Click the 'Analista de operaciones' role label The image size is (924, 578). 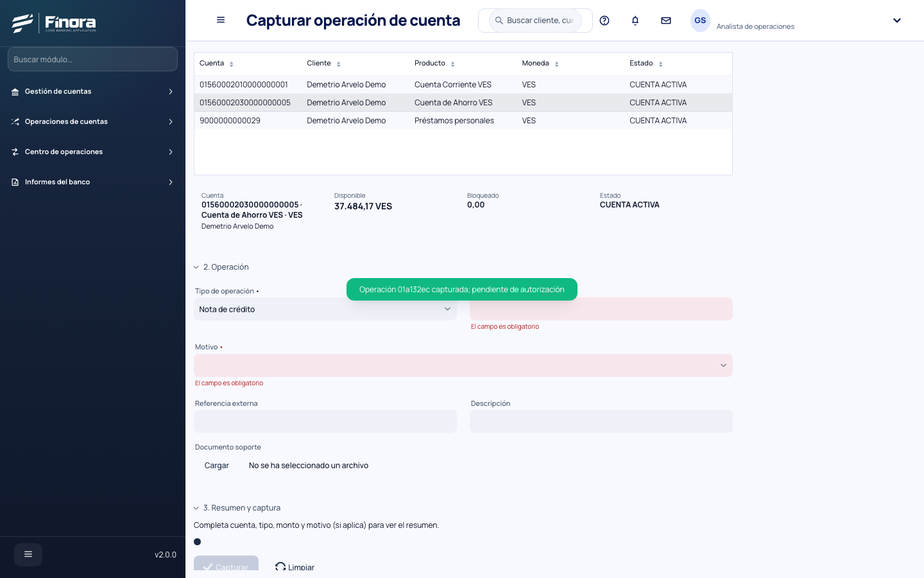pyautogui.click(x=755, y=26)
